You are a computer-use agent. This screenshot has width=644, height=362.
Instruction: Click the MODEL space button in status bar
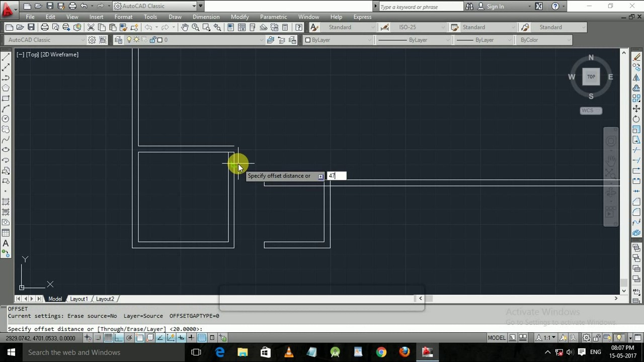tap(497, 338)
